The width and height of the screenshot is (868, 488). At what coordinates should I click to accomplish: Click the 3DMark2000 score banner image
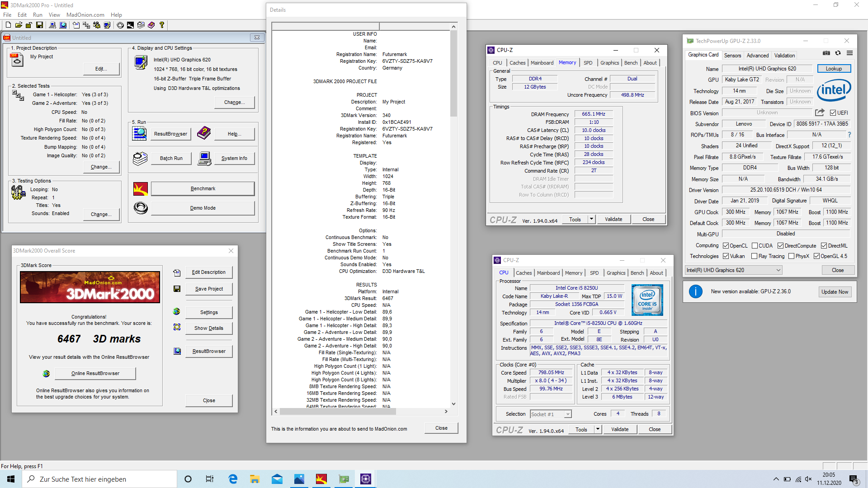[90, 287]
